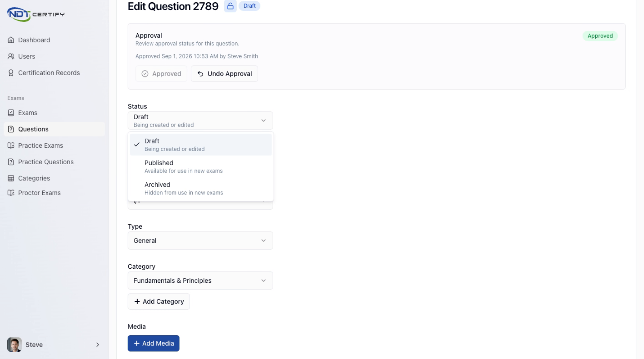This screenshot has width=644, height=359.
Task: Click Steve's profile avatar
Action: [x=14, y=345]
